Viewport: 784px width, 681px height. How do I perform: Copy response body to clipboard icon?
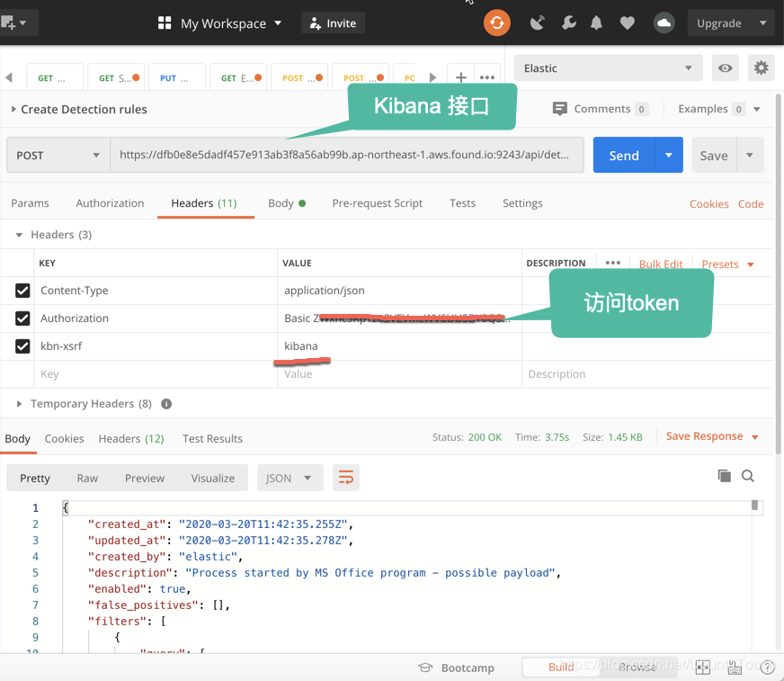(724, 476)
